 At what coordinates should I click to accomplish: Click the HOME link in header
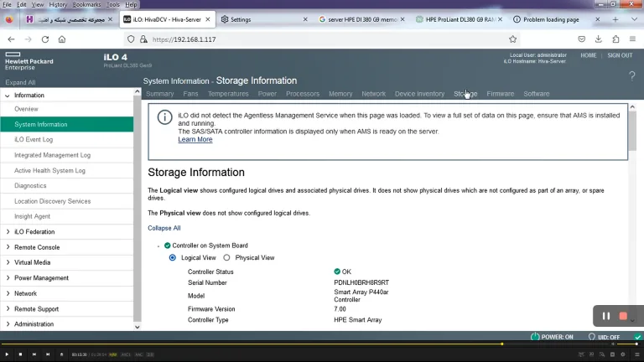click(588, 55)
